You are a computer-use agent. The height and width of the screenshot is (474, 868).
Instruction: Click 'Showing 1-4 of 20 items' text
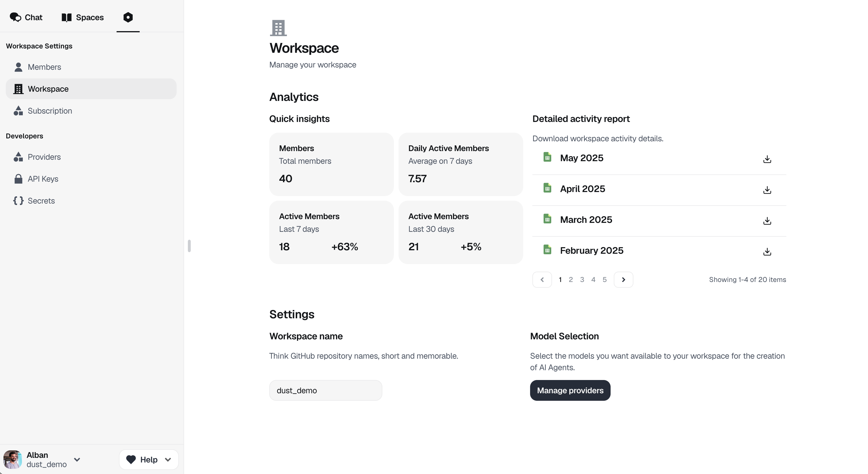tap(747, 280)
